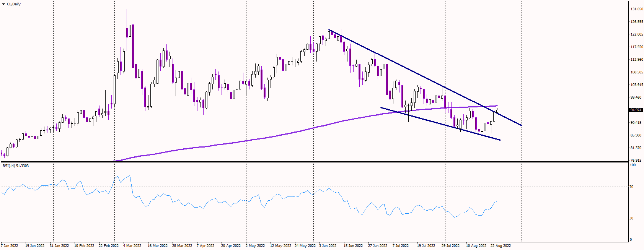Select the 108.505 price axis label
The width and height of the screenshot is (644, 250).
point(637,72)
